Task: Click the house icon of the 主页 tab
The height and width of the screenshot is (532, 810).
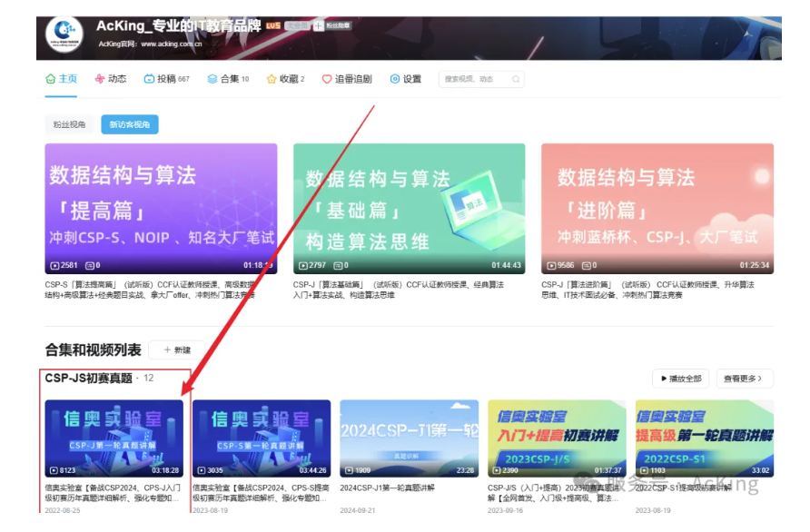Action: coord(50,79)
